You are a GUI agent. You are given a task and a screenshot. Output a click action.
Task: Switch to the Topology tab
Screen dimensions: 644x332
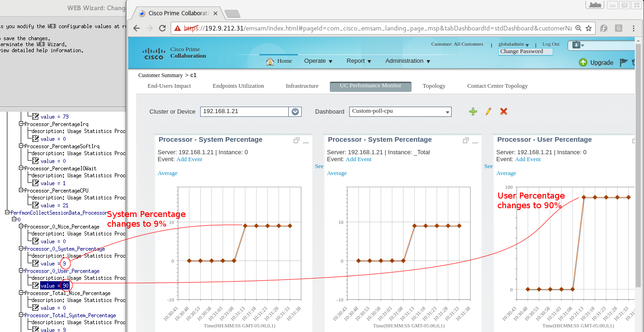[434, 86]
